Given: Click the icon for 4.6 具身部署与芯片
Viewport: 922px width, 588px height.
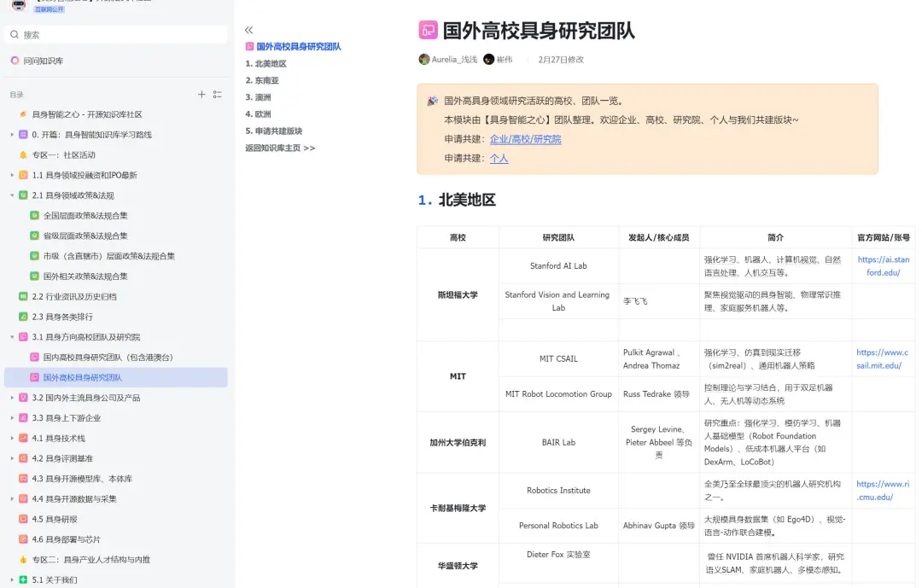Looking at the screenshot, I should point(23,539).
